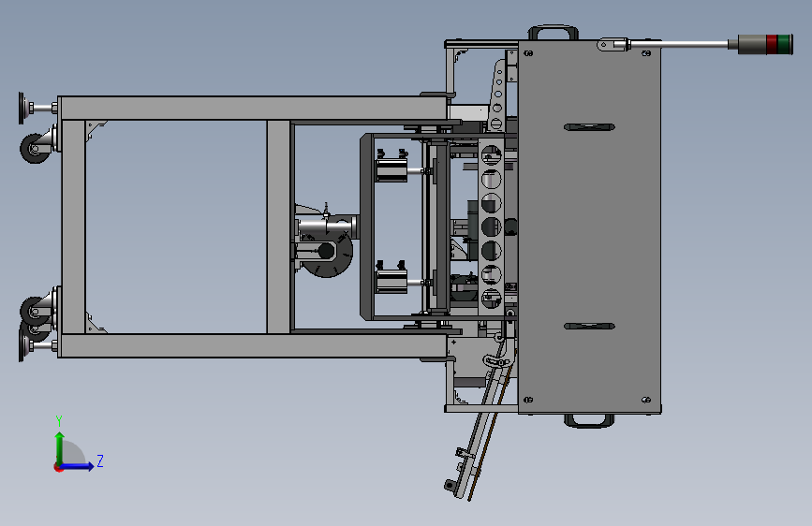Click the red origin ball of the triad
Image resolution: width=812 pixels, height=526 pixels.
(57, 467)
